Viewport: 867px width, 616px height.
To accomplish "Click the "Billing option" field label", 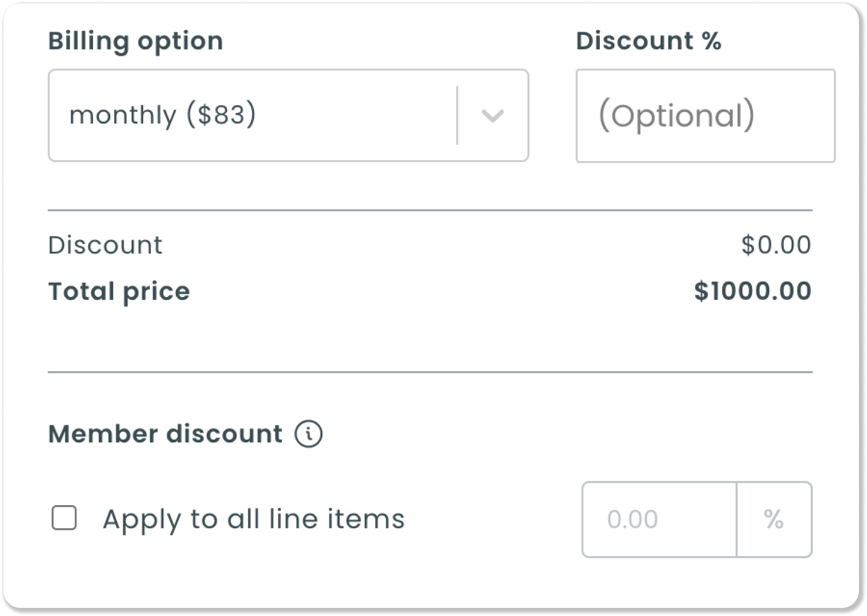I will pyautogui.click(x=136, y=41).
